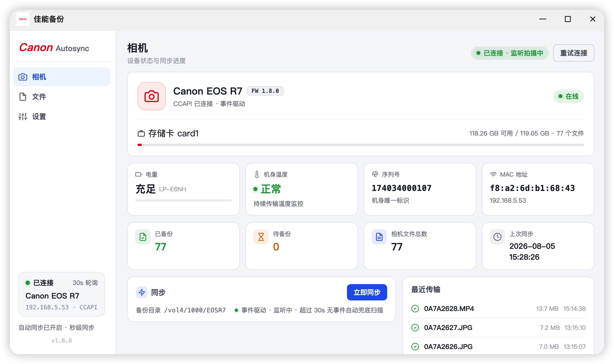Screen dimensions: 614x364
Task: Click the battery level bar under 充足
Action: pyautogui.click(x=184, y=200)
